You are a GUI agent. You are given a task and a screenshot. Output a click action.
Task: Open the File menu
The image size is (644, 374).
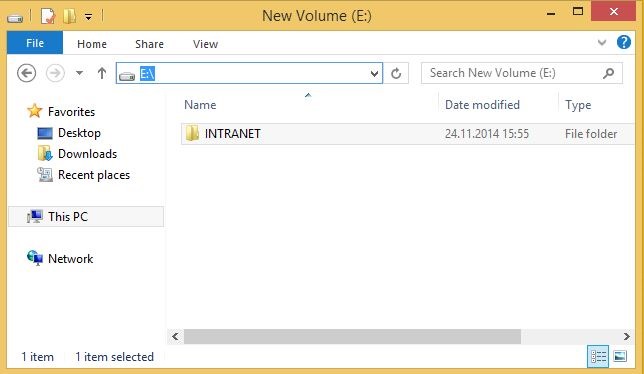point(35,43)
